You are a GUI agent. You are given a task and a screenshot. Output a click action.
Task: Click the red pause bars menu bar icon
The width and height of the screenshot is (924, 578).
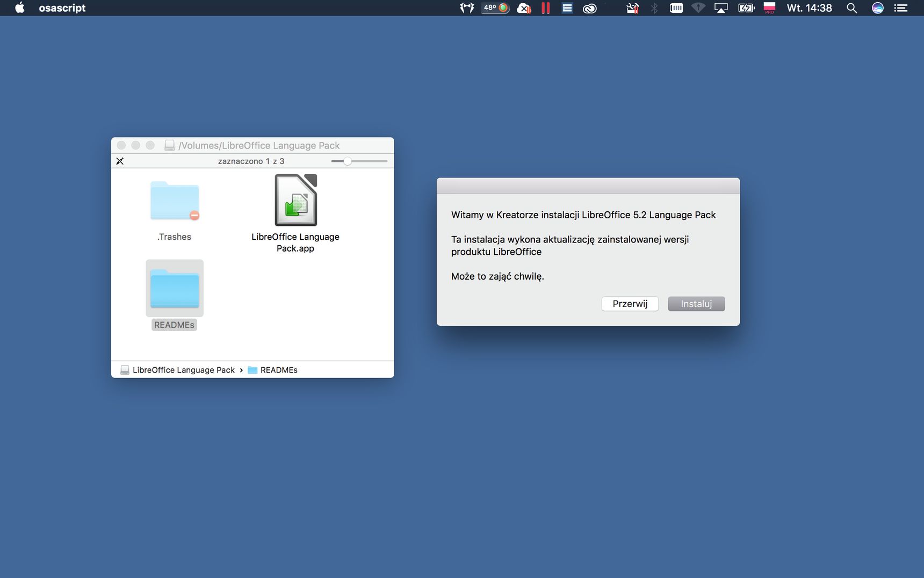click(x=545, y=8)
